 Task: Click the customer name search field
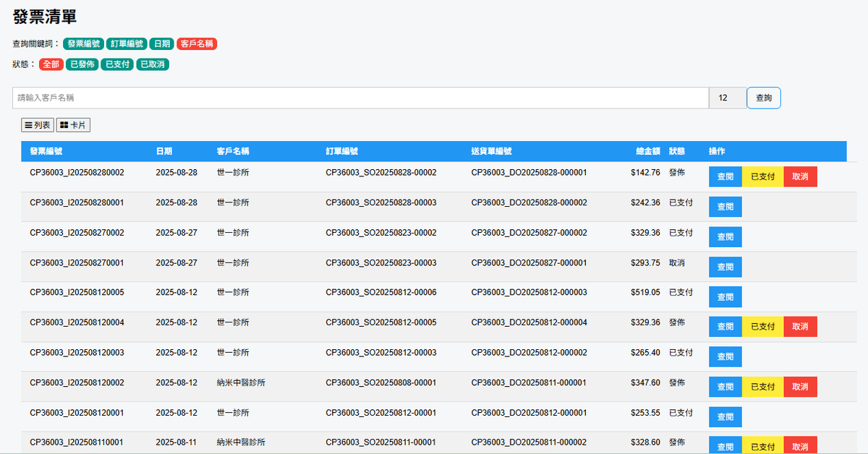click(360, 98)
